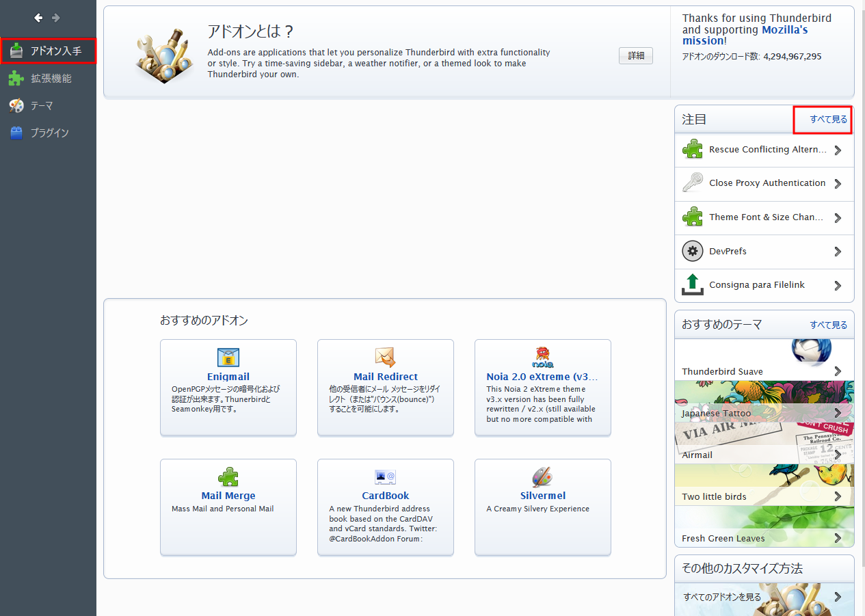Open the Noia 2.0 eXtreme title link
Viewport: 865px width, 616px height.
(542, 377)
